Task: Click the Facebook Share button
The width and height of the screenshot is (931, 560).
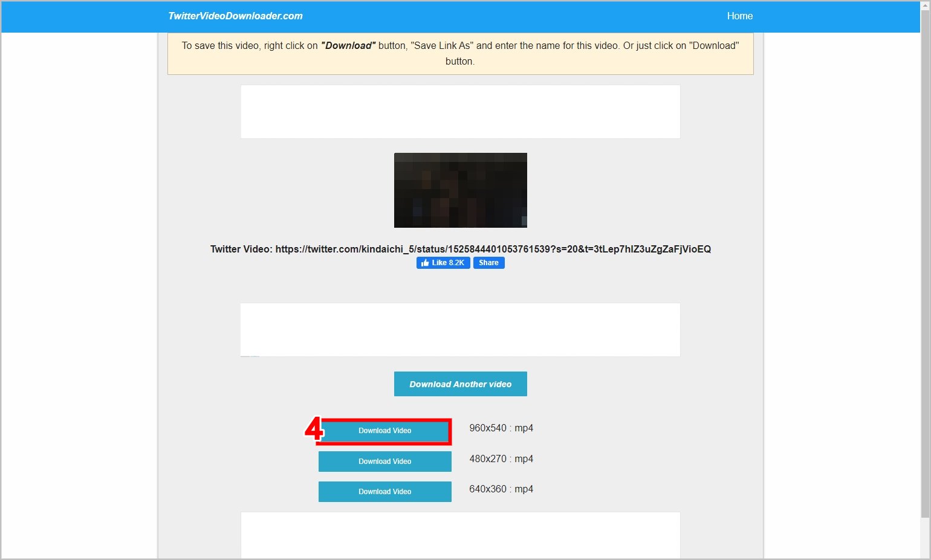Action: (488, 263)
